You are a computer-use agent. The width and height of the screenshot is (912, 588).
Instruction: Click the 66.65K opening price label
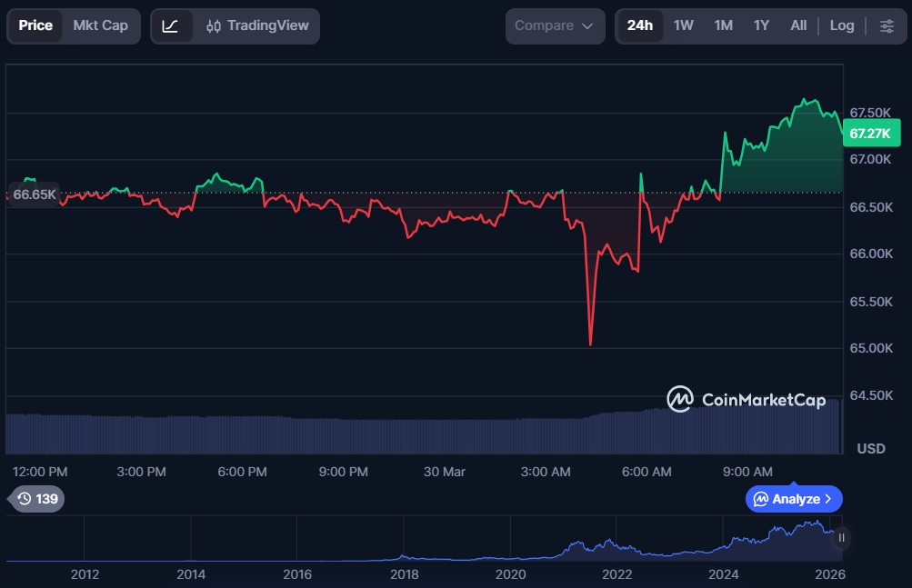click(x=35, y=194)
